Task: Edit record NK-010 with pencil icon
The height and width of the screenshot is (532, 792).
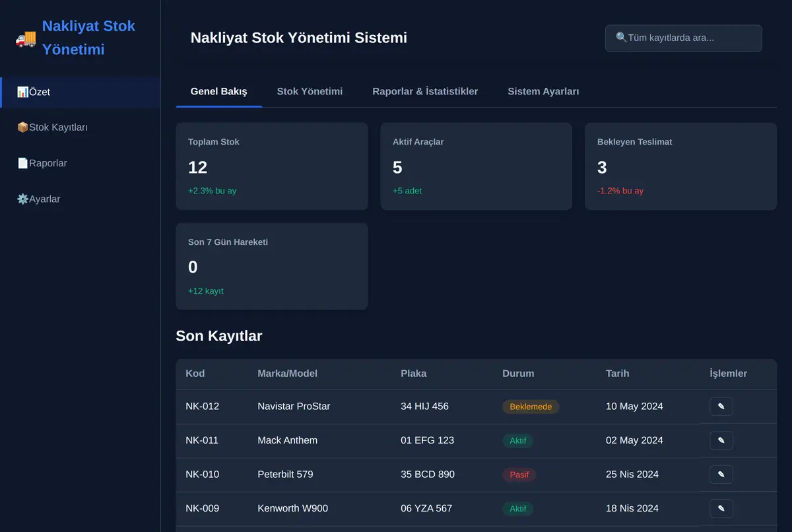Action: pyautogui.click(x=721, y=475)
